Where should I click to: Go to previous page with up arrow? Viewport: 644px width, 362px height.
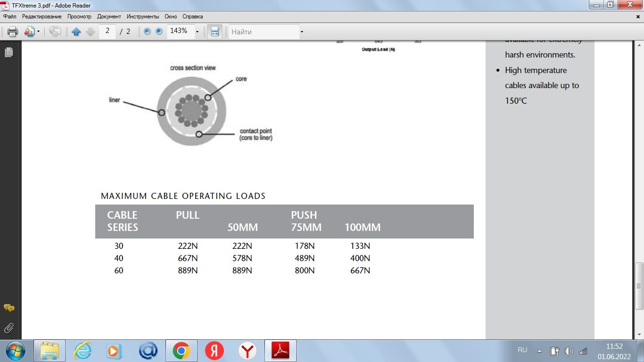point(76,32)
